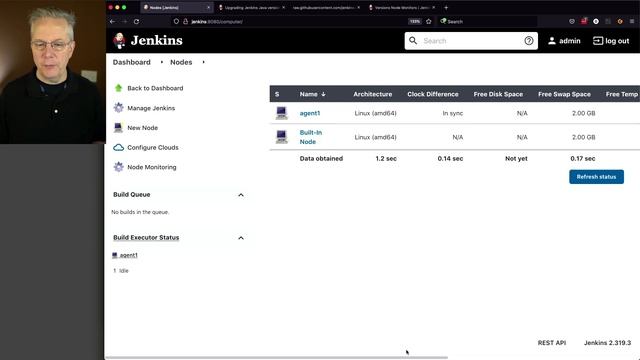Open the REST API footer link

(552, 343)
